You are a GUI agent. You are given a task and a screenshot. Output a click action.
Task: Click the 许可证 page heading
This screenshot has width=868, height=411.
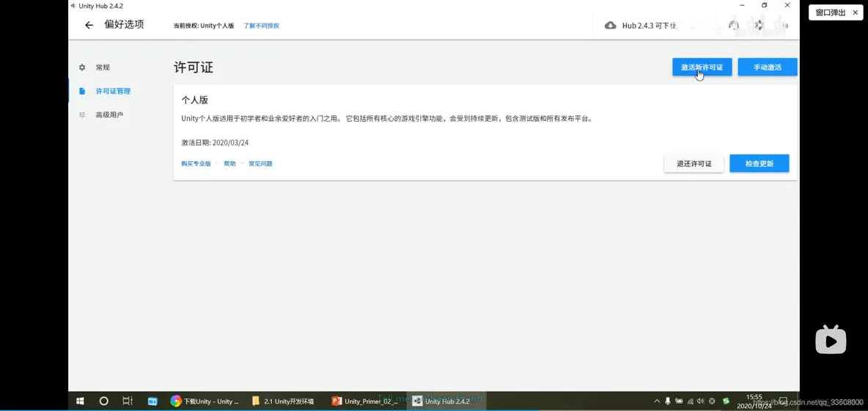[194, 67]
